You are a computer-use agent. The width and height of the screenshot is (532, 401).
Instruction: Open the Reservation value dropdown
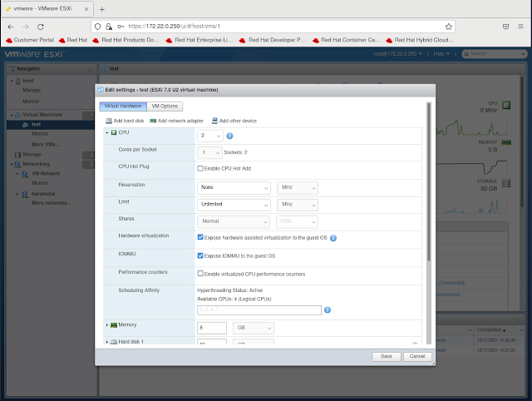tap(234, 188)
